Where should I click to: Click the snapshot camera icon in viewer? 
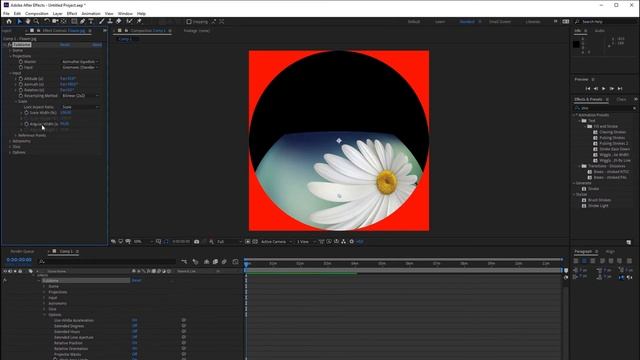pyautogui.click(x=196, y=242)
